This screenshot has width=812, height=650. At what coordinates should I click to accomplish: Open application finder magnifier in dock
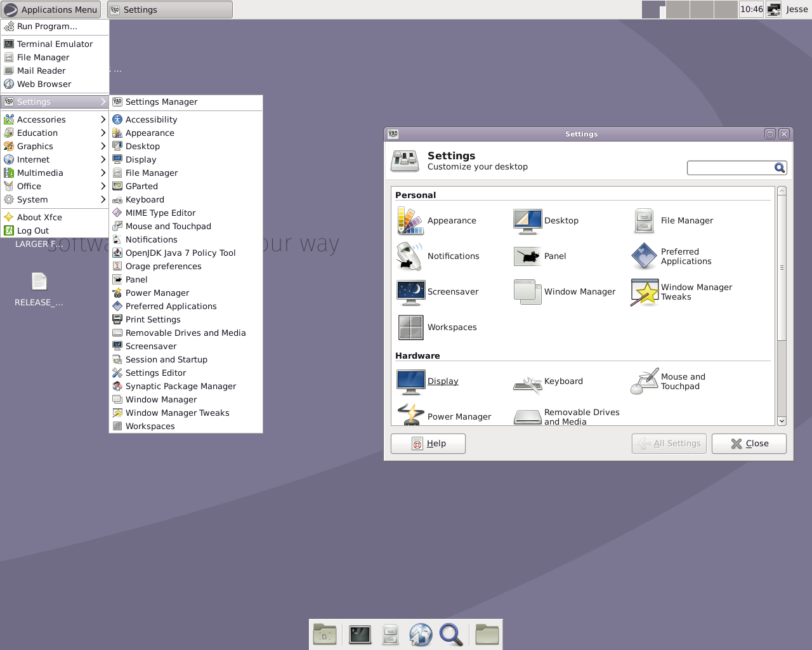point(451,634)
